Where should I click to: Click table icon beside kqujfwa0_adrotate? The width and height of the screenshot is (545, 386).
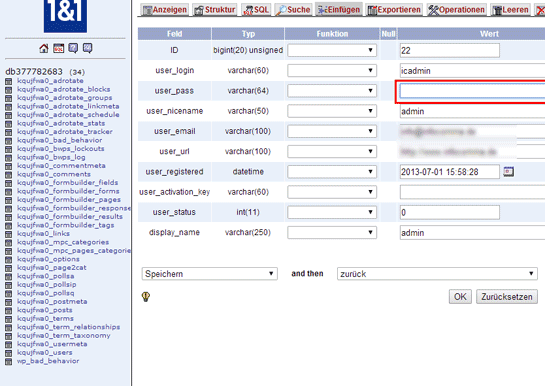(9, 81)
